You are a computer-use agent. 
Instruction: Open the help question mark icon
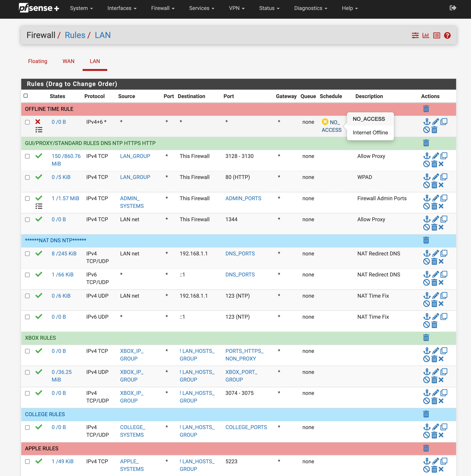pos(447,35)
